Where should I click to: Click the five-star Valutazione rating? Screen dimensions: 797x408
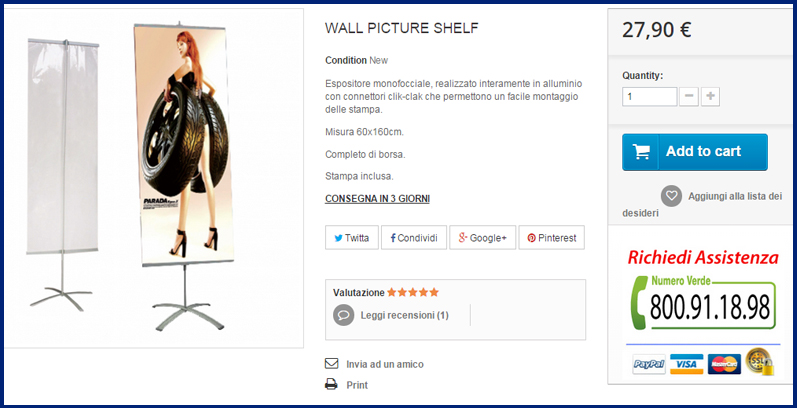tap(413, 293)
